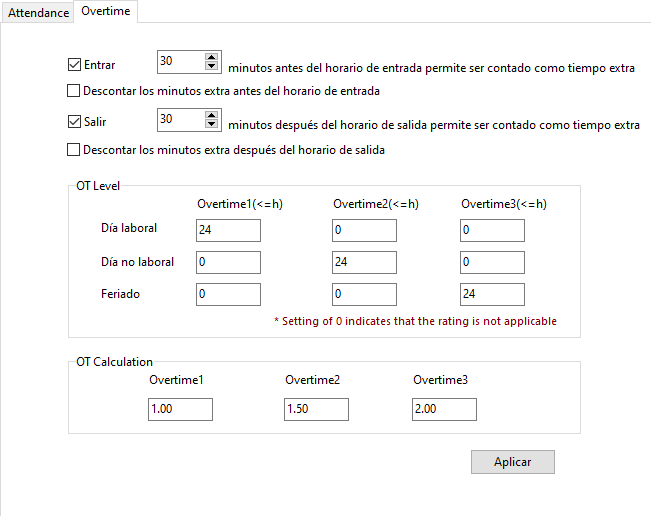This screenshot has width=651, height=516.
Task: Click the Entrar minutes value box
Action: click(x=181, y=62)
